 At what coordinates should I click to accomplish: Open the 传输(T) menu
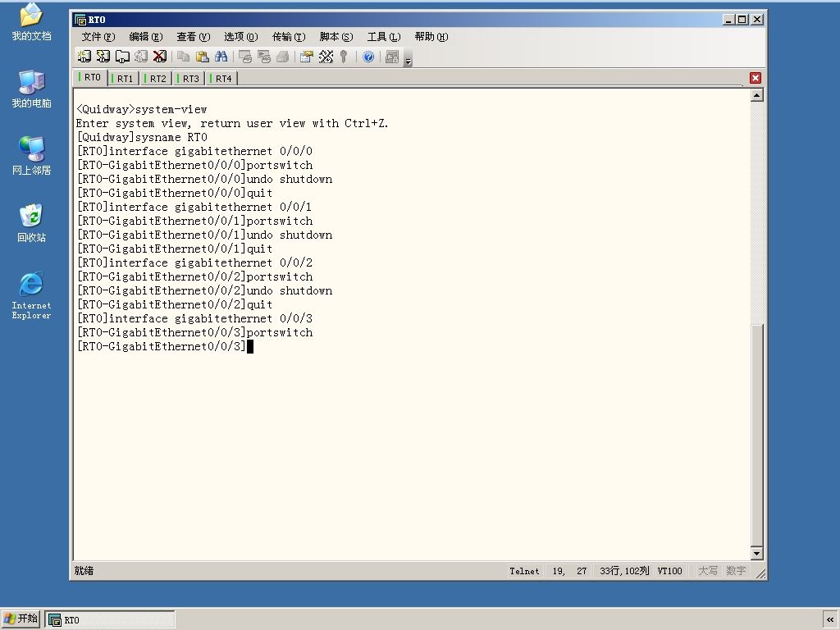point(289,37)
